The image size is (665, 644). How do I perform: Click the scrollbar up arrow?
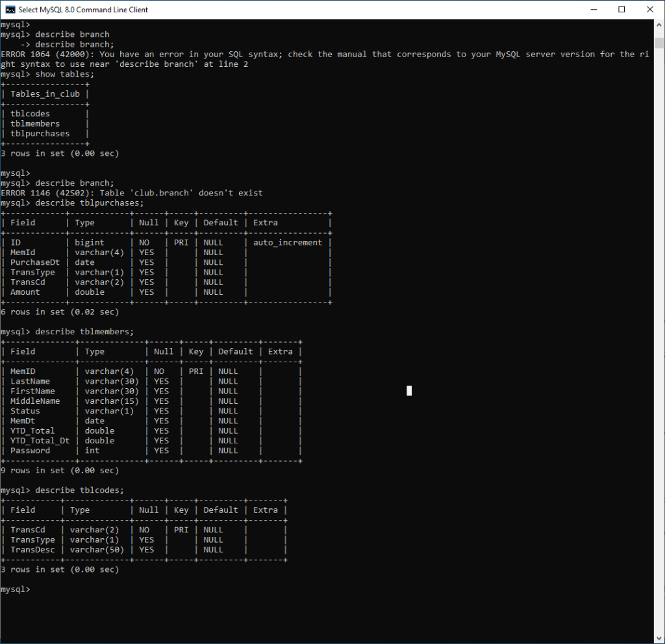click(659, 25)
